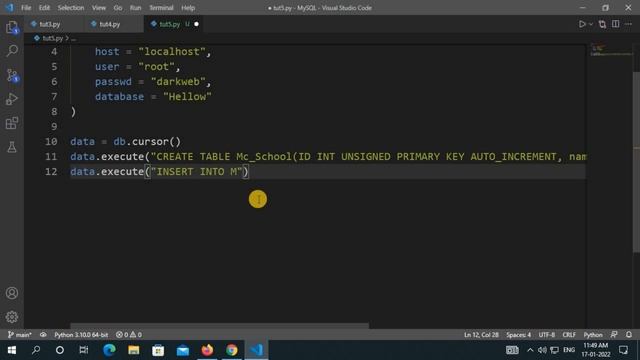This screenshot has height=360, width=640.
Task: Open the Help menu
Action: click(x=188, y=8)
